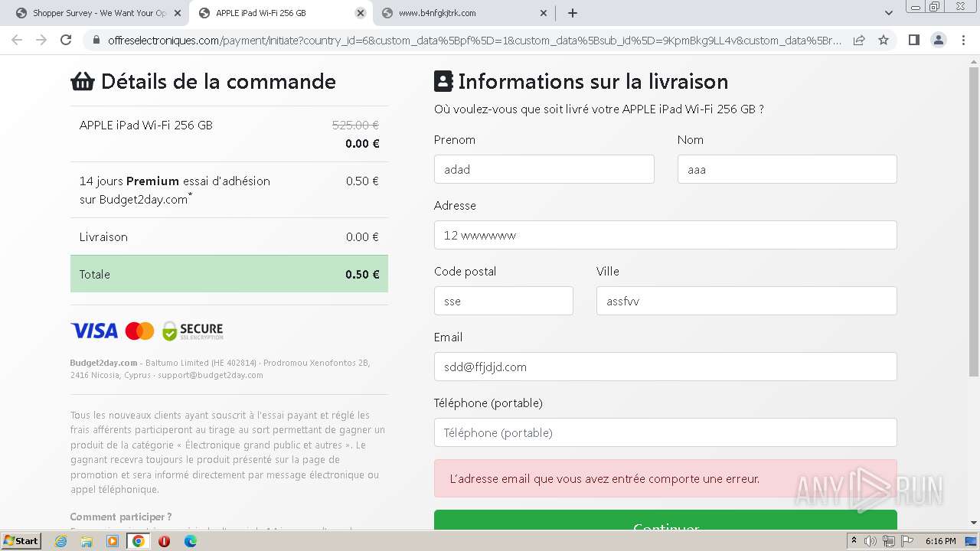Open Action Center flag icon
980x551 pixels.
coord(907,541)
